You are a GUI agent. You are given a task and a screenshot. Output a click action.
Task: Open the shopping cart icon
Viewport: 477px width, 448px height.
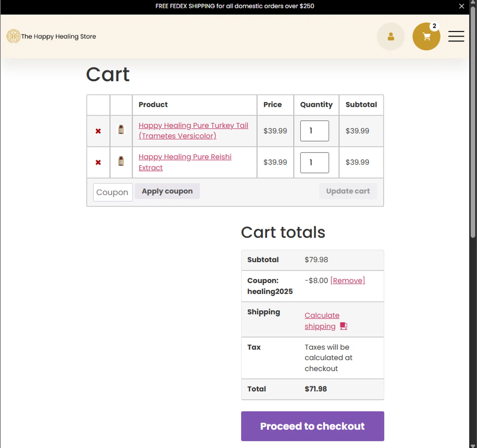(426, 37)
